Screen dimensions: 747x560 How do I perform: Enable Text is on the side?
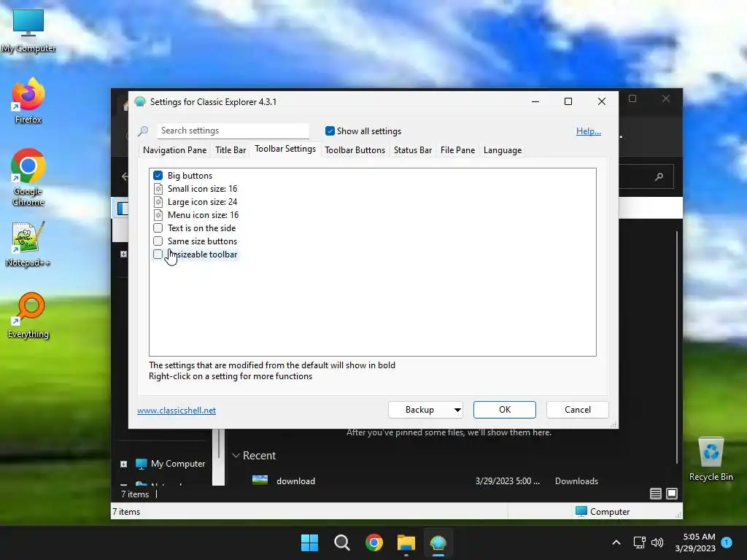(x=158, y=228)
